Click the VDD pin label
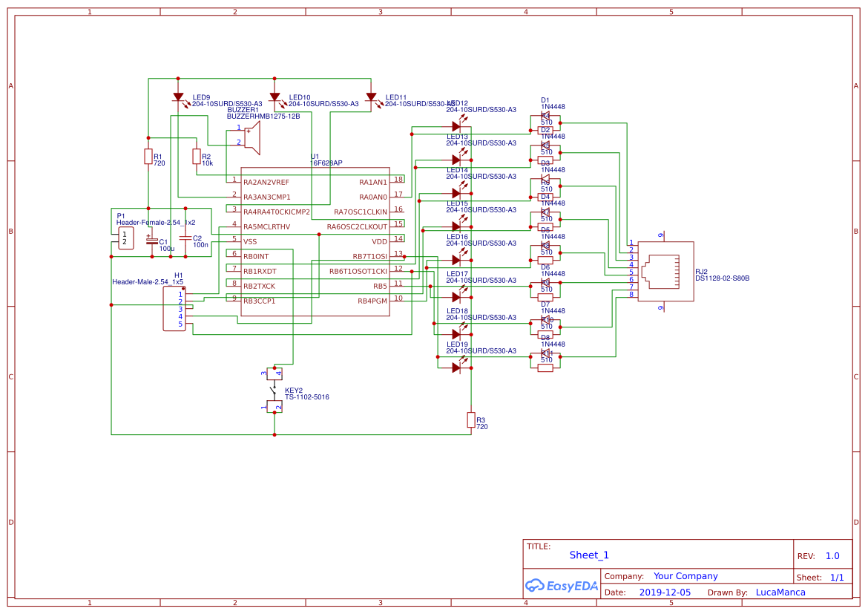The image size is (868, 614). [380, 241]
